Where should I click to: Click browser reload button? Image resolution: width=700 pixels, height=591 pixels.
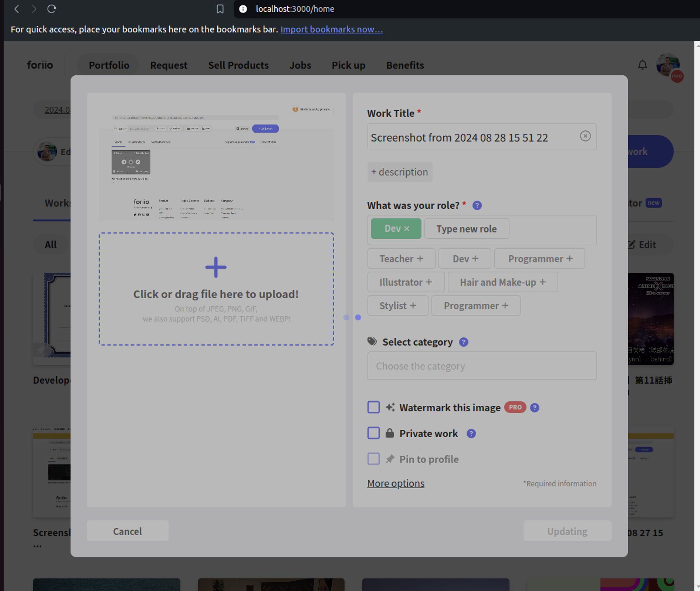click(51, 9)
